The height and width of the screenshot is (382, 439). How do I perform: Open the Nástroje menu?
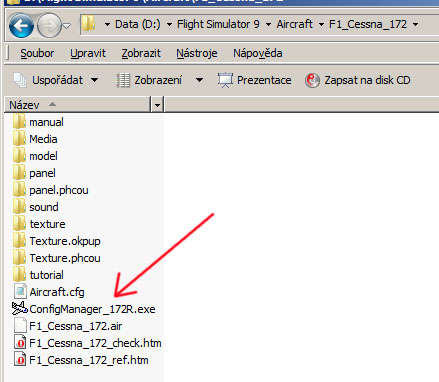[197, 53]
